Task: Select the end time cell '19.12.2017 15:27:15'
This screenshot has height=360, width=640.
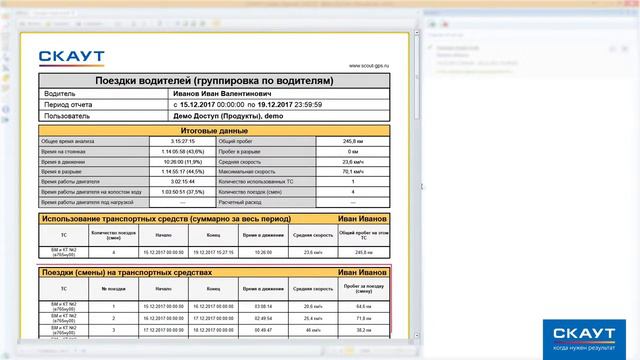Action: point(213,253)
